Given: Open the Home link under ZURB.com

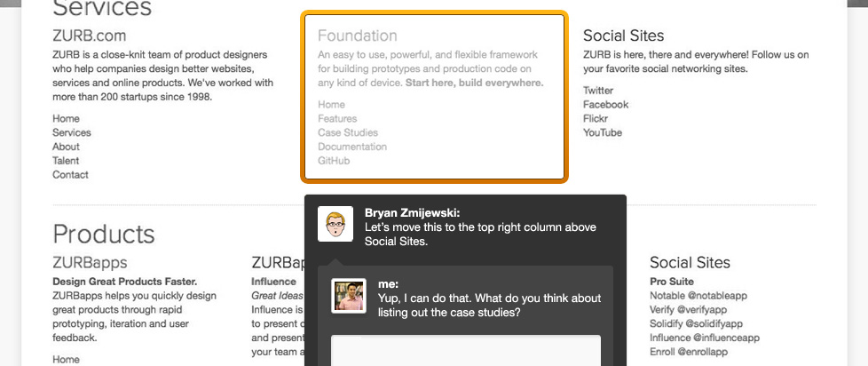Looking at the screenshot, I should pos(66,118).
